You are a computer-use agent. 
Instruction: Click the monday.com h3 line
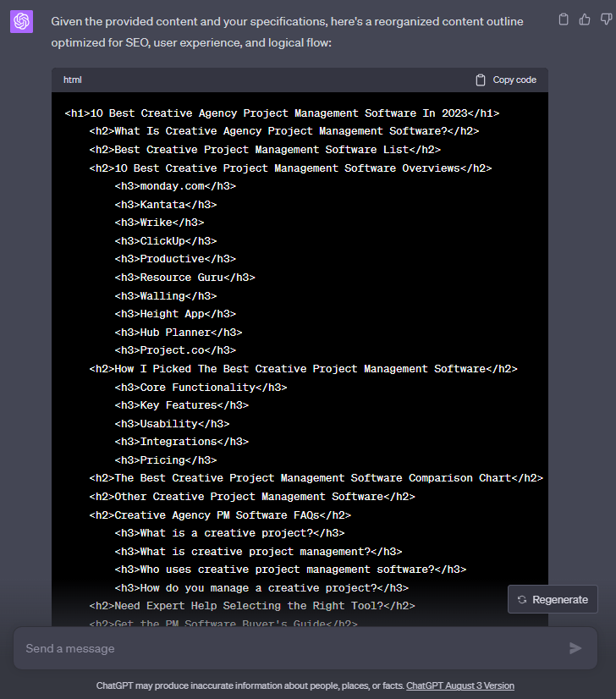pyautogui.click(x=175, y=186)
